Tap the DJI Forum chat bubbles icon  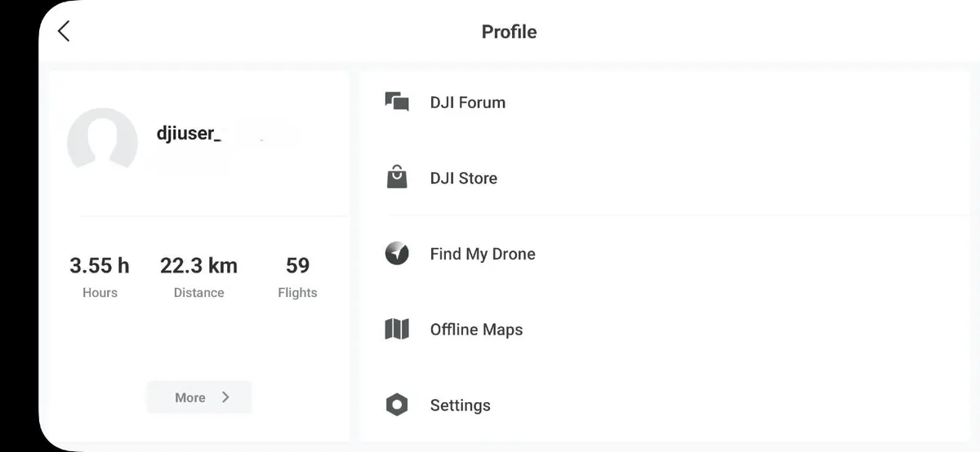(x=397, y=102)
